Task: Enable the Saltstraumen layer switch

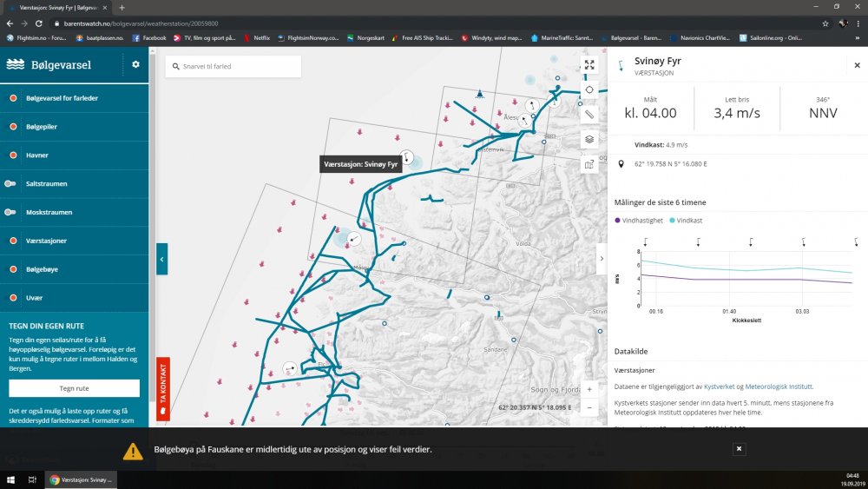Action: click(x=10, y=184)
